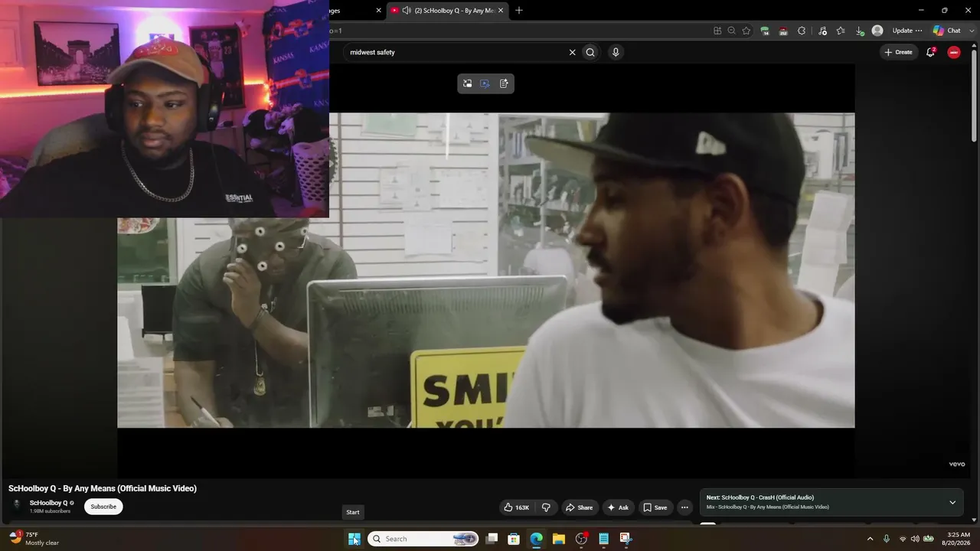980x551 pixels.
Task: Expand the Next: CrasH mix panel
Action: click(x=952, y=503)
